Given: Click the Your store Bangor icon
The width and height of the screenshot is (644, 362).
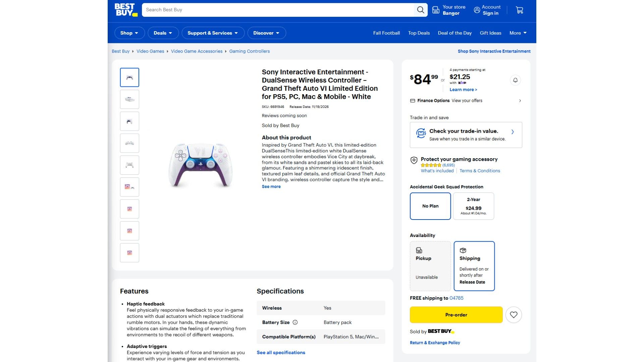Looking at the screenshot, I should coord(436,10).
